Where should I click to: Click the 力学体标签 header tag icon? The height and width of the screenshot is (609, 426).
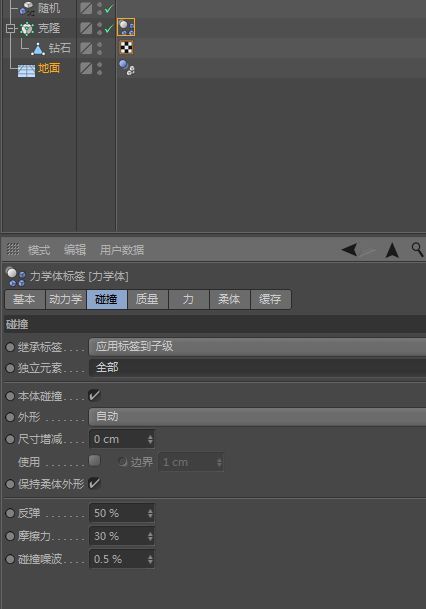16,276
